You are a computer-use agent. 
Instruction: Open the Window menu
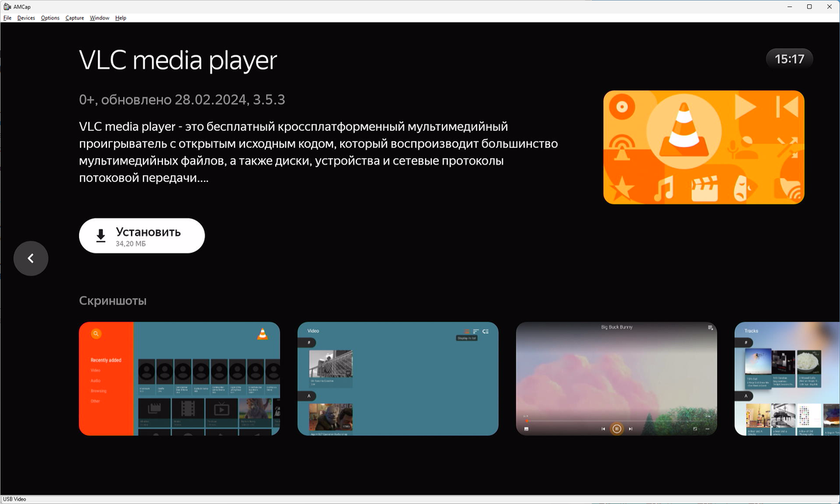coord(99,17)
